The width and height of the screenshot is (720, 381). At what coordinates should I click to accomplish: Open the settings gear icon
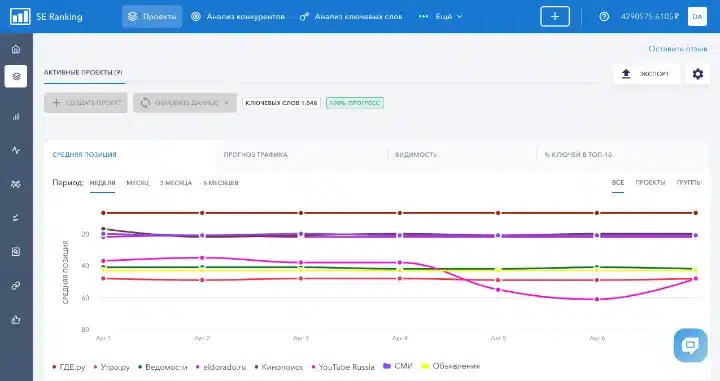click(x=698, y=74)
